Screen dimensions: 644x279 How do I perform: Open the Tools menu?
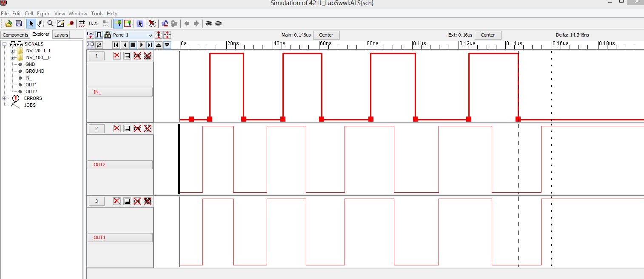[x=97, y=14]
